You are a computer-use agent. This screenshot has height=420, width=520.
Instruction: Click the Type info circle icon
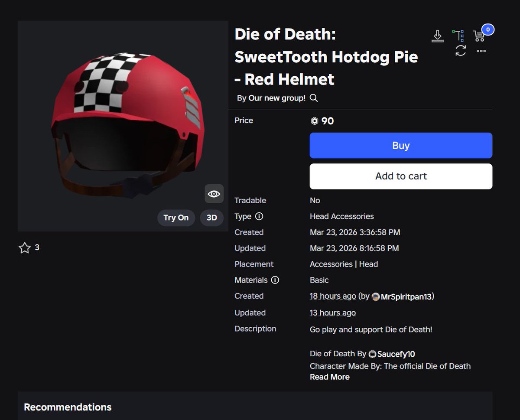[259, 216]
